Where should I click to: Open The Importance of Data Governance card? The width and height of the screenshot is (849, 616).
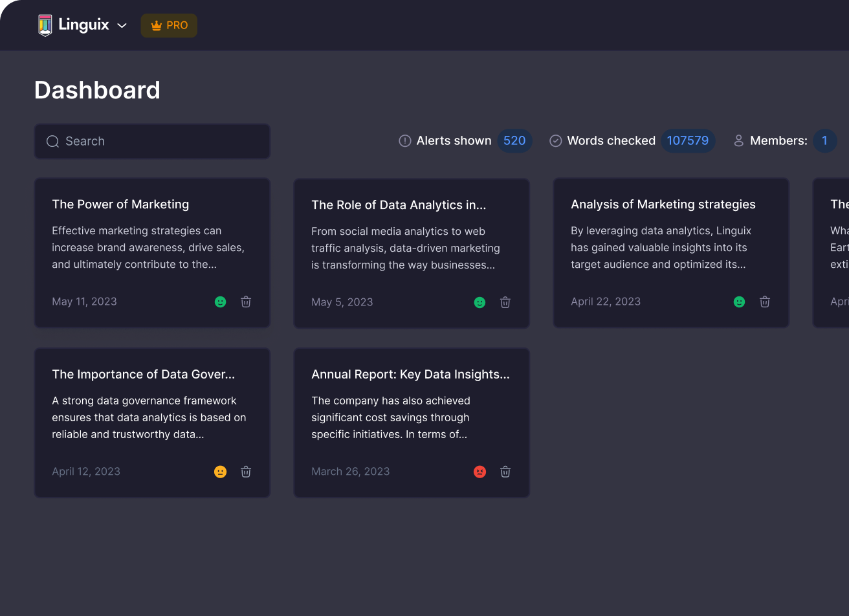point(143,375)
